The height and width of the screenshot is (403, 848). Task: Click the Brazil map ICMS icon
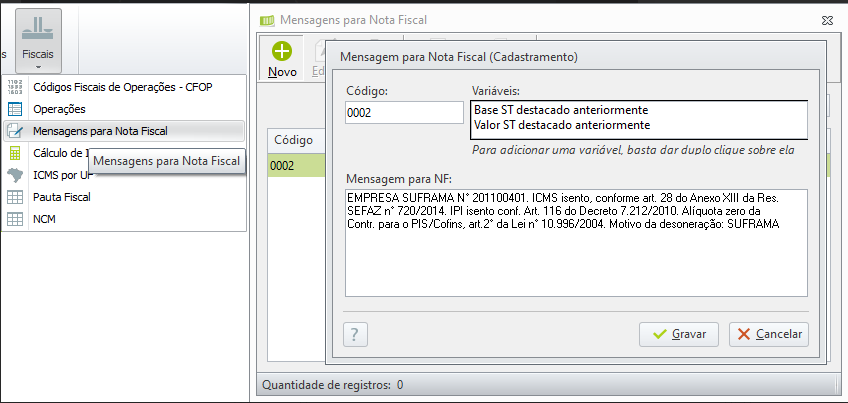tap(15, 175)
